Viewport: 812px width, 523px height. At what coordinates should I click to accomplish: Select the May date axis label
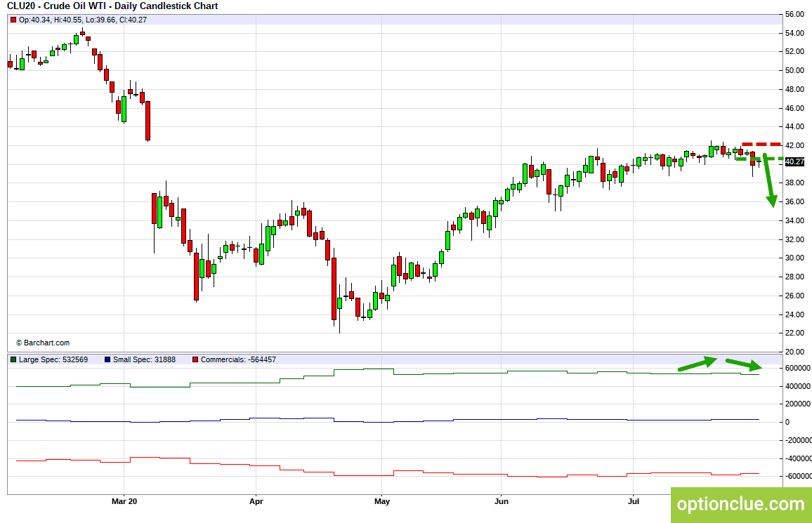[381, 501]
